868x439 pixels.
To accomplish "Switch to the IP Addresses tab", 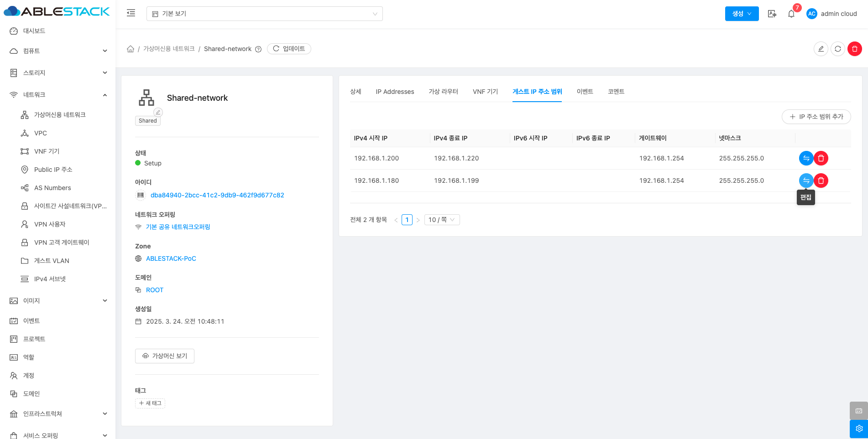I will point(395,92).
